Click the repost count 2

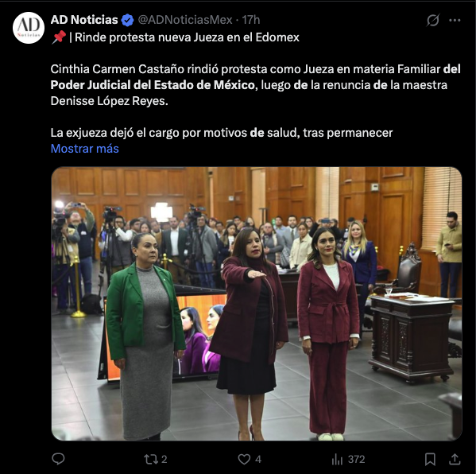[164, 459]
